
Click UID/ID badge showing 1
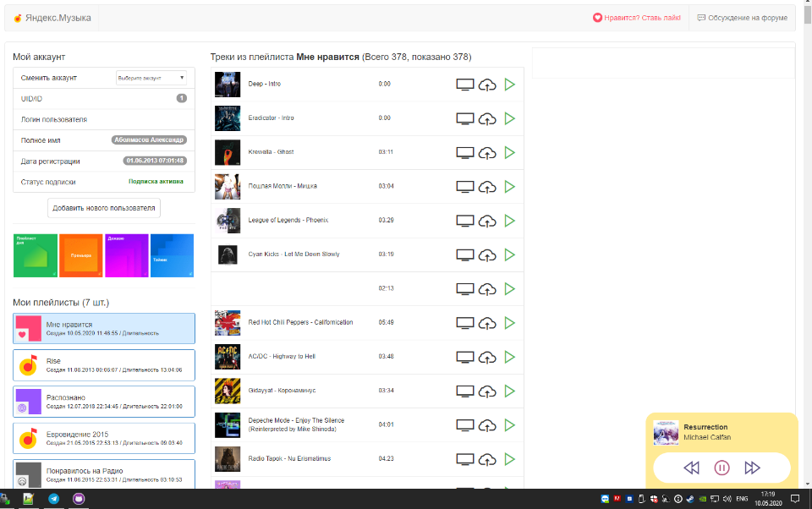click(x=181, y=98)
